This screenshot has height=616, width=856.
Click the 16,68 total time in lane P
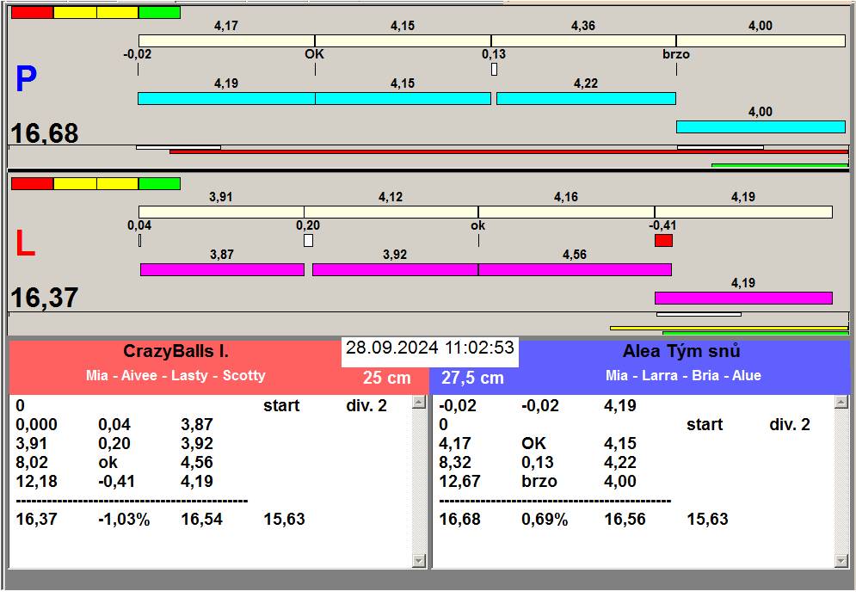(x=44, y=133)
